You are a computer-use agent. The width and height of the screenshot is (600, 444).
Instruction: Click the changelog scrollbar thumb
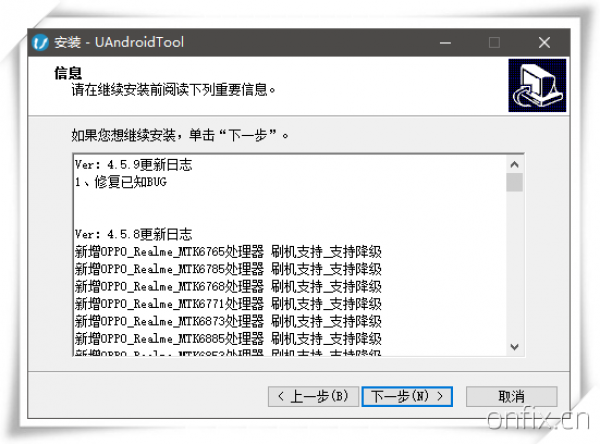coord(514,182)
